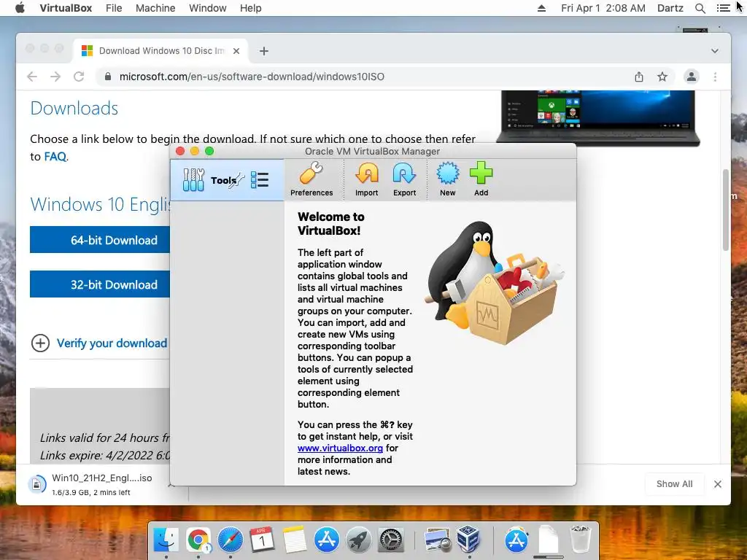This screenshot has width=747, height=560.
Task: Click the 32-bit Download button
Action: [100, 284]
